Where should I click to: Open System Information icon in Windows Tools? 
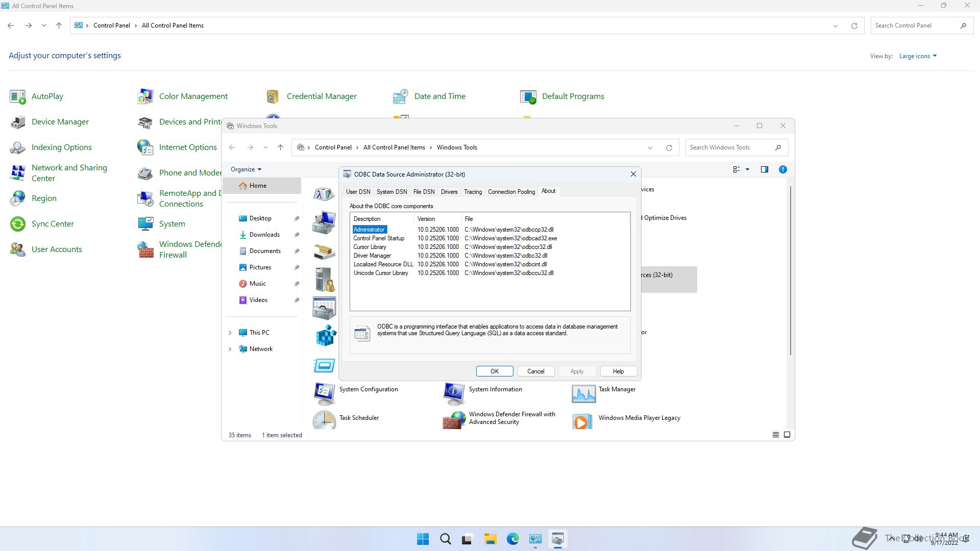tap(454, 393)
